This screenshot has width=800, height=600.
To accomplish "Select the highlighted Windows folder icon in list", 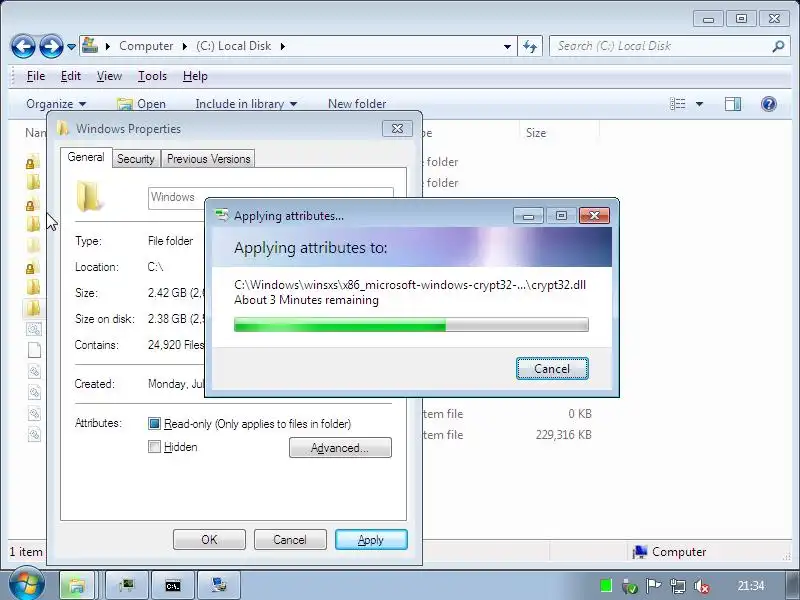I will click(33, 308).
